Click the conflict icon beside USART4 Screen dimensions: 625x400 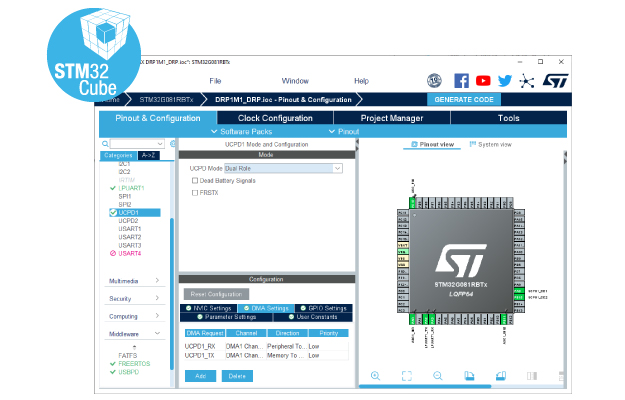tap(113, 253)
